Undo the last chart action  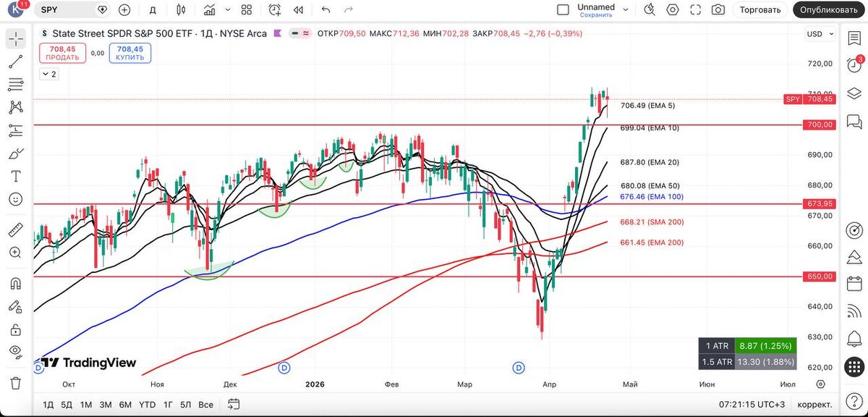[x=325, y=9]
